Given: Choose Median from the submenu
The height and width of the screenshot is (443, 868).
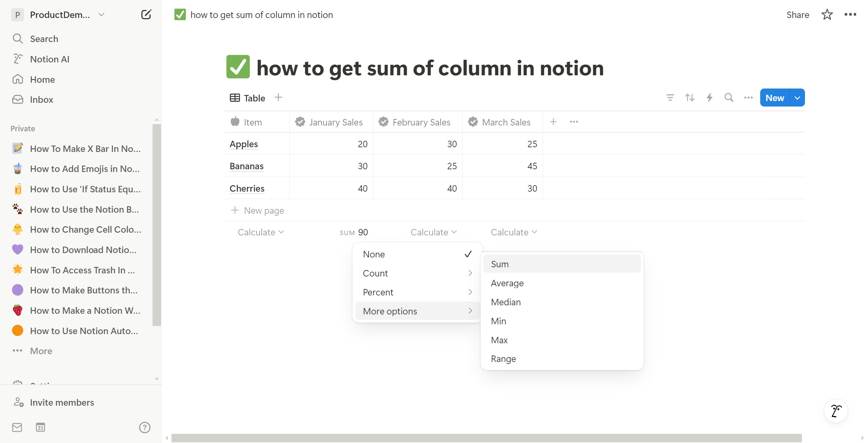Looking at the screenshot, I should 562,302.
